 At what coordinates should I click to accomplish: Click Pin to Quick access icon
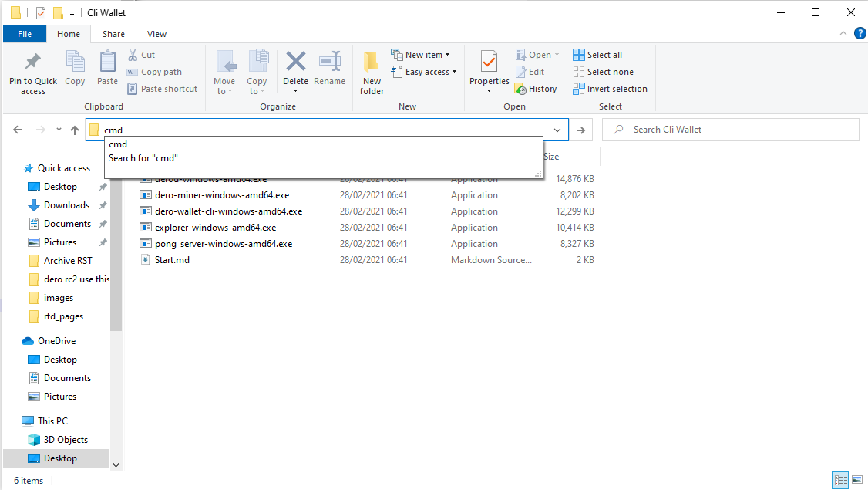(32, 62)
